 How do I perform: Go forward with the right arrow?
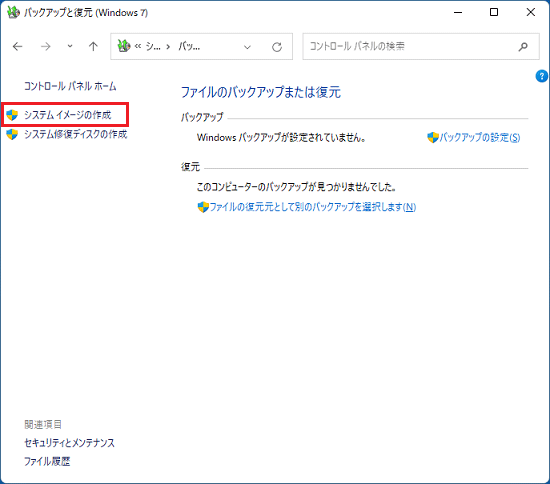(46, 46)
